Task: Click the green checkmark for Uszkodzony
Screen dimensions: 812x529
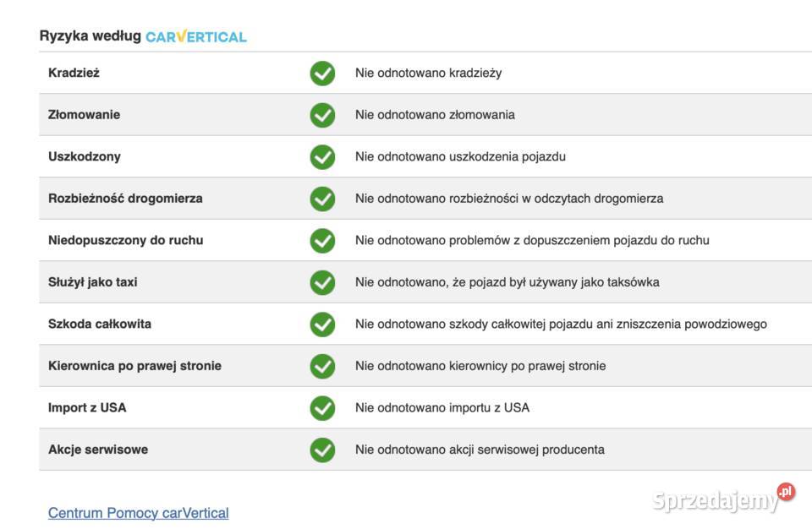Action: click(x=322, y=157)
